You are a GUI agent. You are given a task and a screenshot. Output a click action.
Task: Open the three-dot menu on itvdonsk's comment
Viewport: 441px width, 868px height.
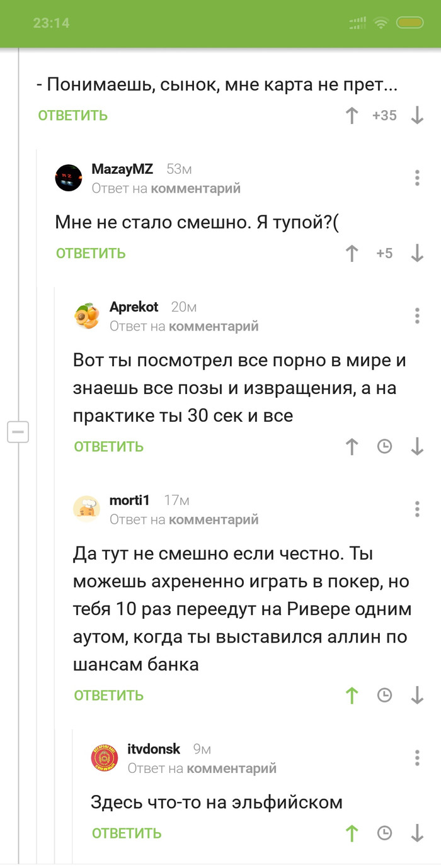tap(417, 757)
